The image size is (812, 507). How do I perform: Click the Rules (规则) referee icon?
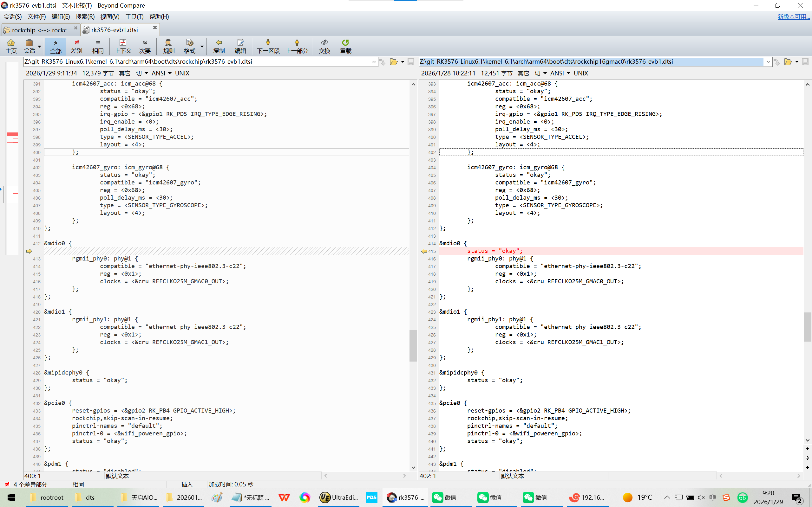[x=168, y=46]
